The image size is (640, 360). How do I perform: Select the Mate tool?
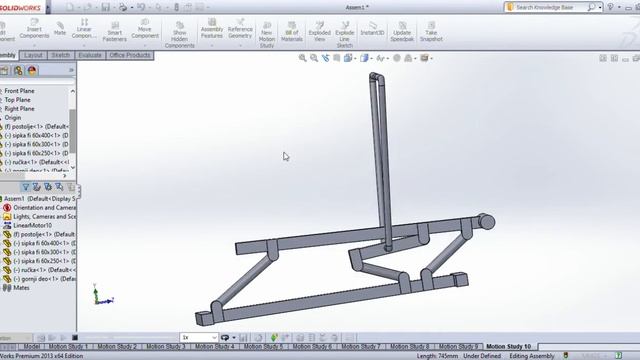tap(60, 29)
